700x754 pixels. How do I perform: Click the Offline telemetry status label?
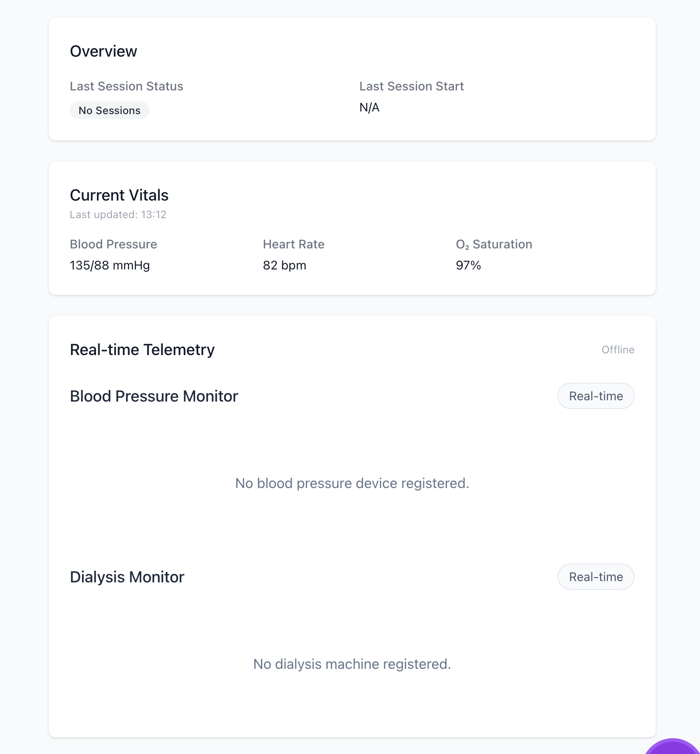click(618, 350)
